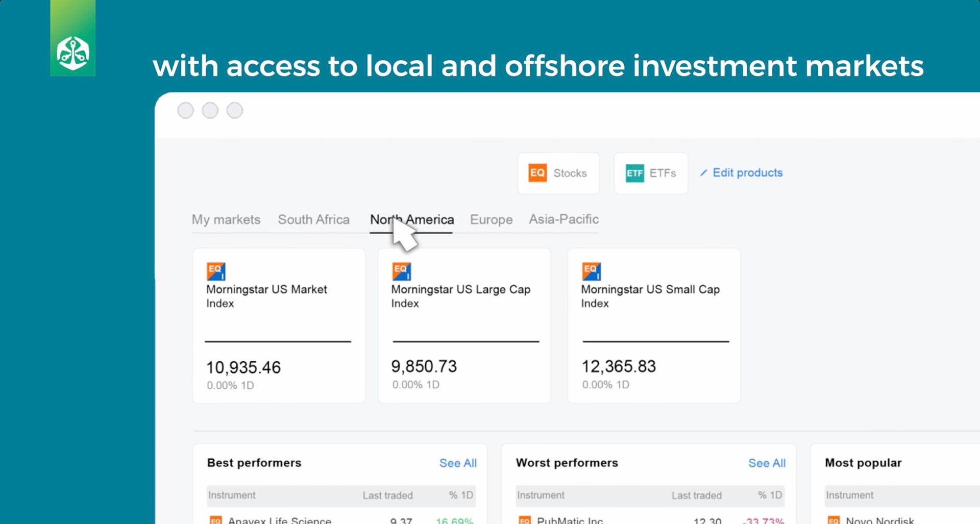Filter by the Stocks product button
This screenshot has width=980, height=524.
[x=558, y=173]
